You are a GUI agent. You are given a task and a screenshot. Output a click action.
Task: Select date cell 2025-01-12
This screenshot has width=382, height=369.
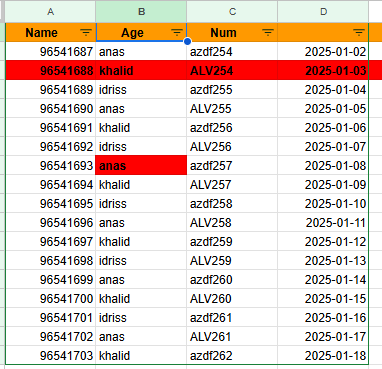[323, 242]
